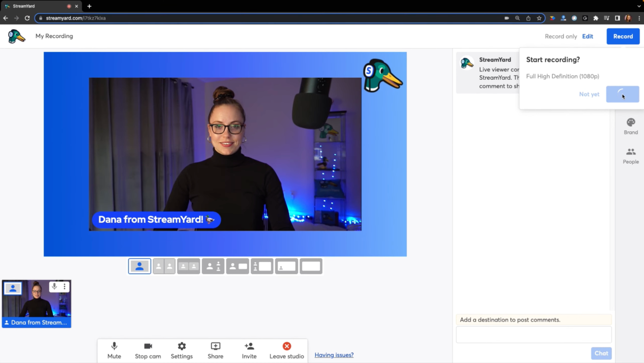Open the Brand palette panel
This screenshot has height=363, width=644.
[630, 126]
